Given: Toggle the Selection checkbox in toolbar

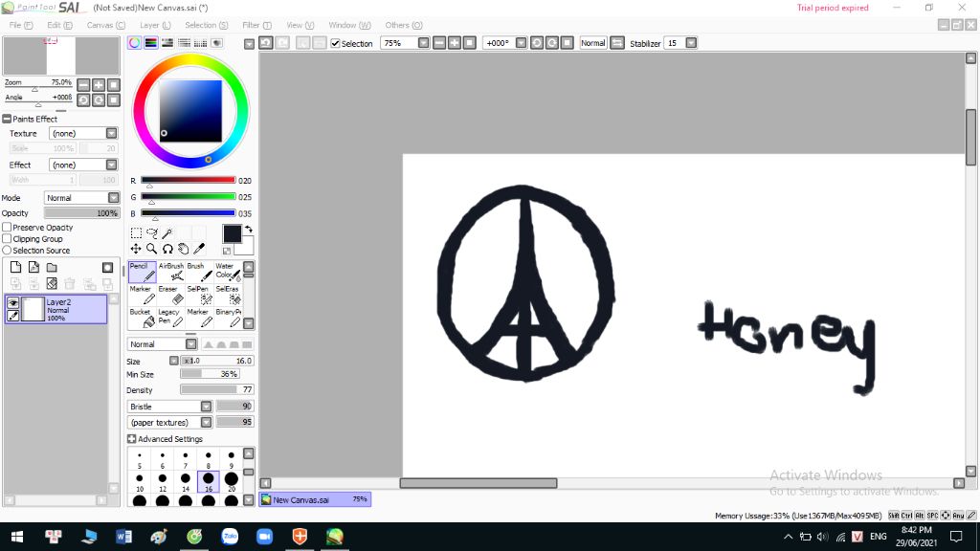Looking at the screenshot, I should click(x=336, y=43).
